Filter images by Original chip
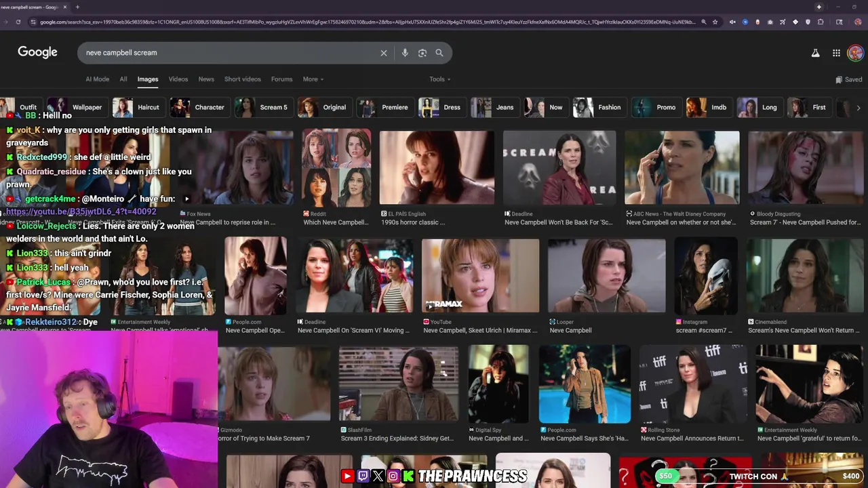This screenshot has width=868, height=488. [324, 107]
